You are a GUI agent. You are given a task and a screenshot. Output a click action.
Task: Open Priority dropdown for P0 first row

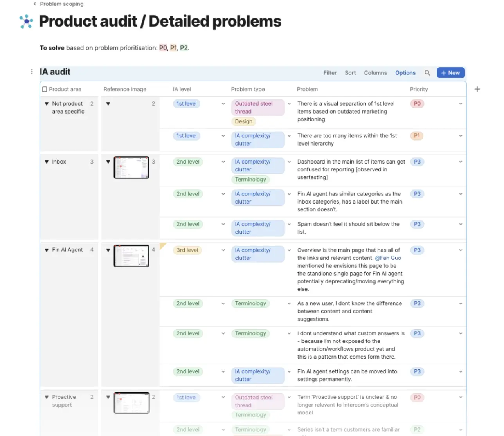(x=461, y=104)
